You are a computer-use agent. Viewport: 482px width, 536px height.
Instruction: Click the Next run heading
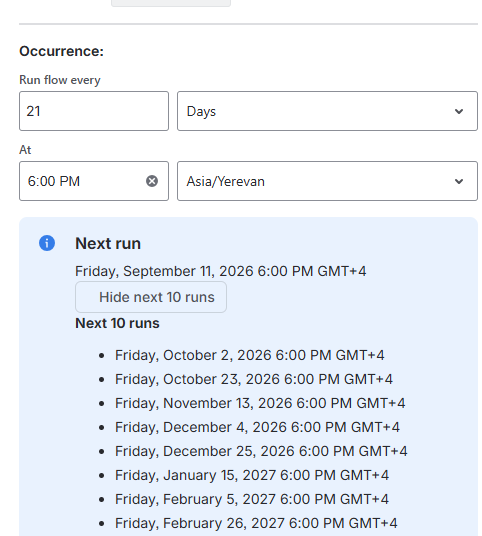click(x=108, y=243)
